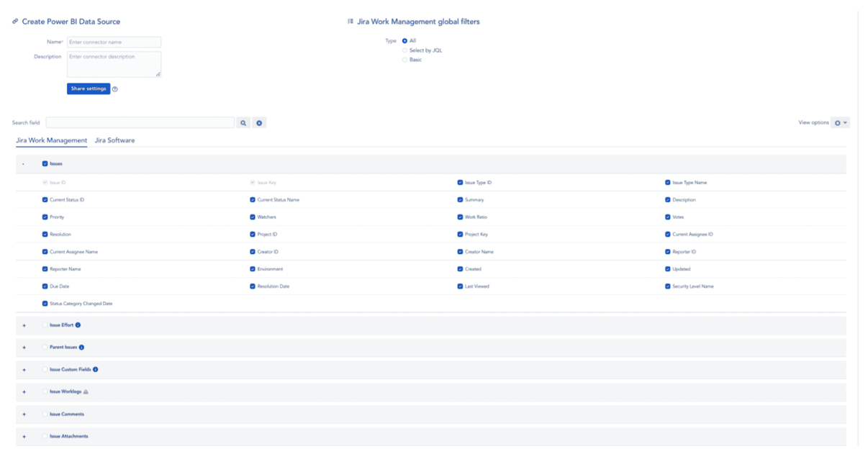Uncheck the Issue Type Name checkbox
Screen dimensions: 868x454
point(668,183)
